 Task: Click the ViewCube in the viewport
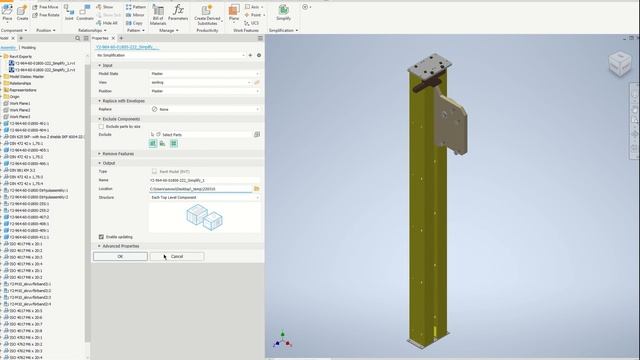tap(619, 63)
